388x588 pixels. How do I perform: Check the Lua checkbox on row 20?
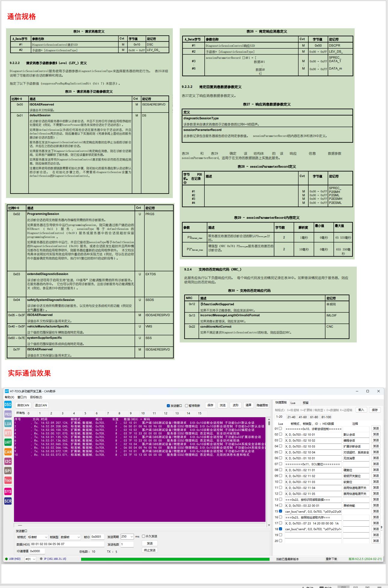coord(280,541)
